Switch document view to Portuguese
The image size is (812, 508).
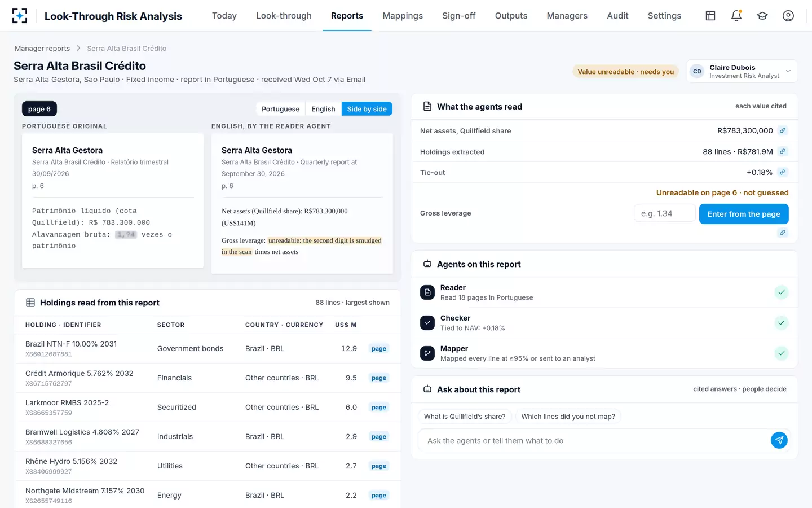point(281,109)
